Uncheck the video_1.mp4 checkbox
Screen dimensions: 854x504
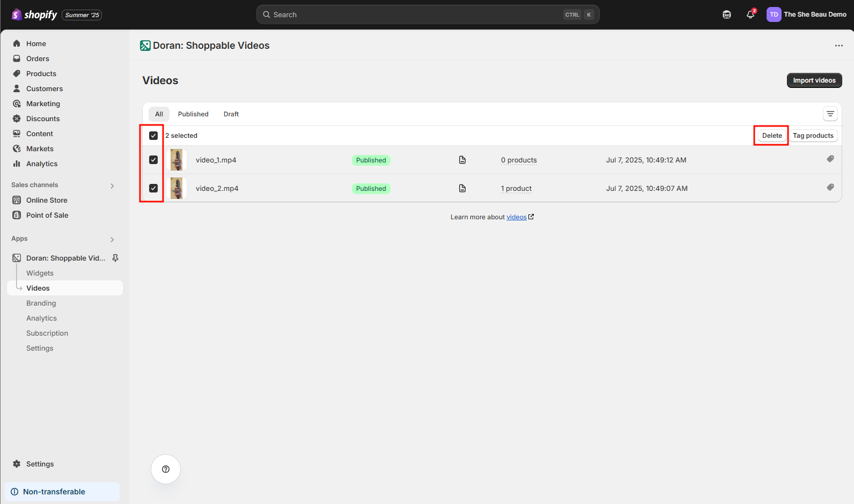[153, 160]
